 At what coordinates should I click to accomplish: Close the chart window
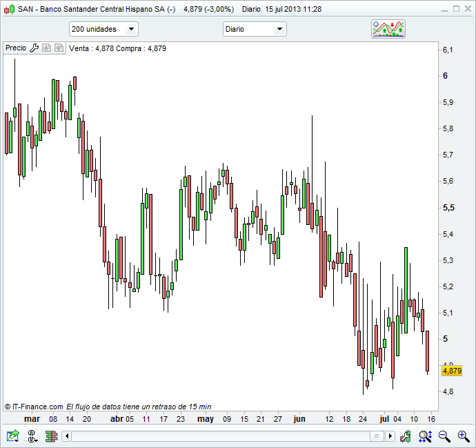(x=468, y=9)
